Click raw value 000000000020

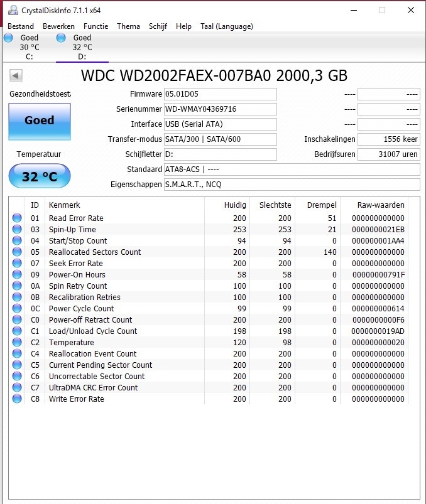pos(378,343)
